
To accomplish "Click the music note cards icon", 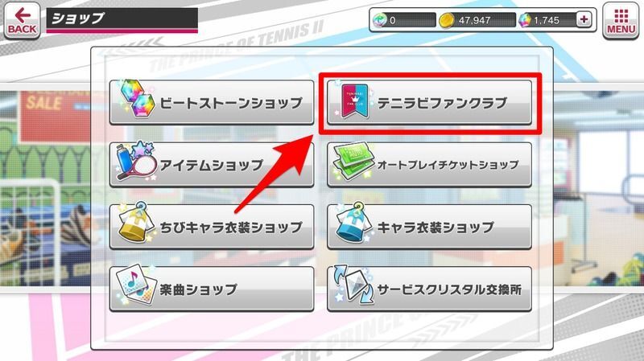I will click(136, 285).
